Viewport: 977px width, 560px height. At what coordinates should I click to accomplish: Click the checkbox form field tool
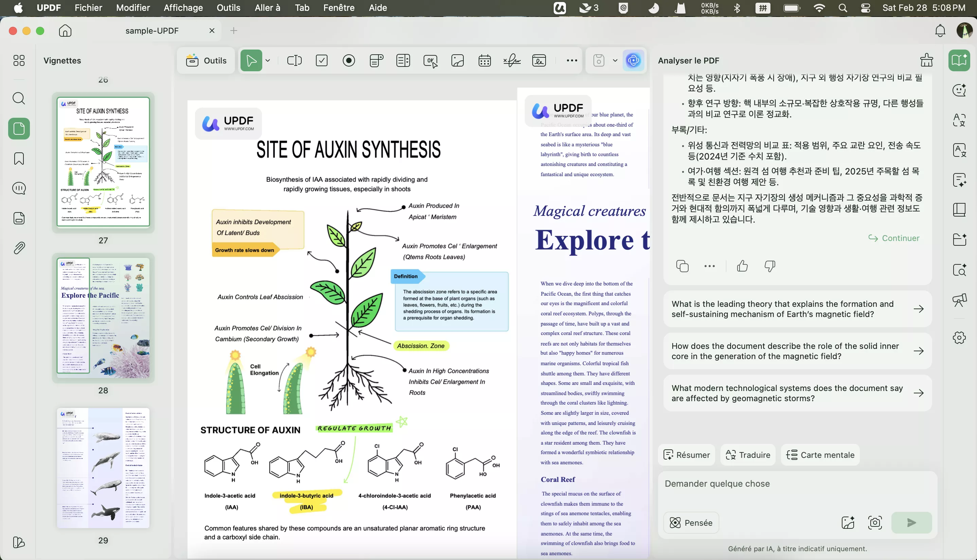point(321,60)
